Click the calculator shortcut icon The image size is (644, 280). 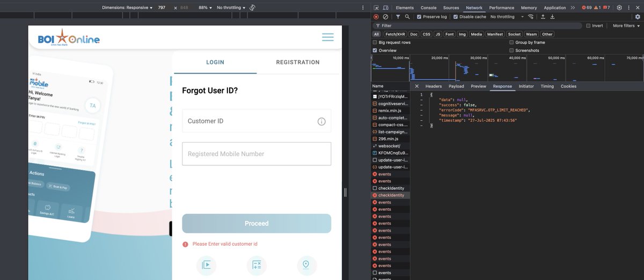click(257, 265)
